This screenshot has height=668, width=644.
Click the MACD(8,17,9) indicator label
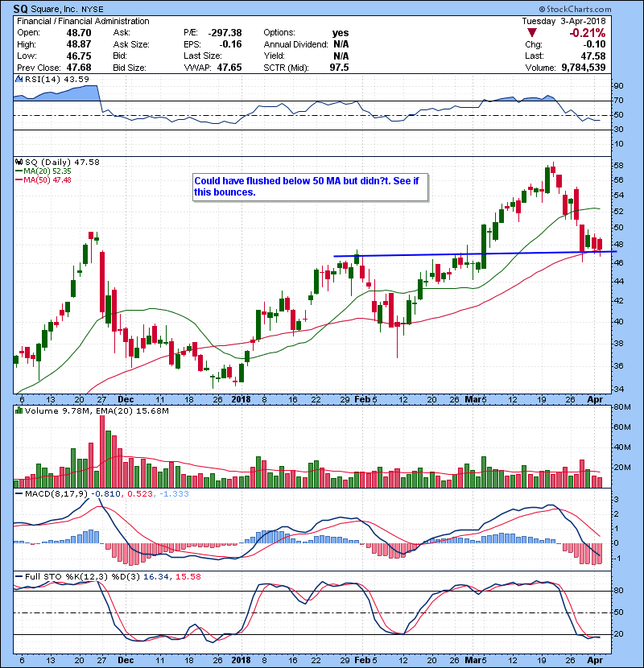coord(56,494)
